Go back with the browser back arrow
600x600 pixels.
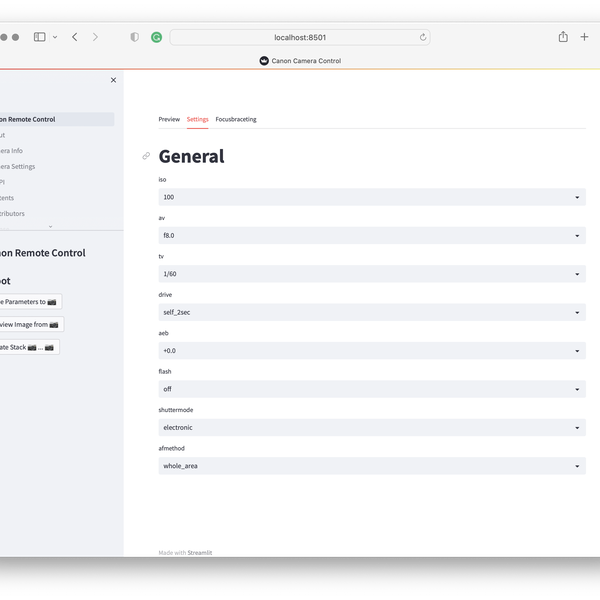pos(75,37)
